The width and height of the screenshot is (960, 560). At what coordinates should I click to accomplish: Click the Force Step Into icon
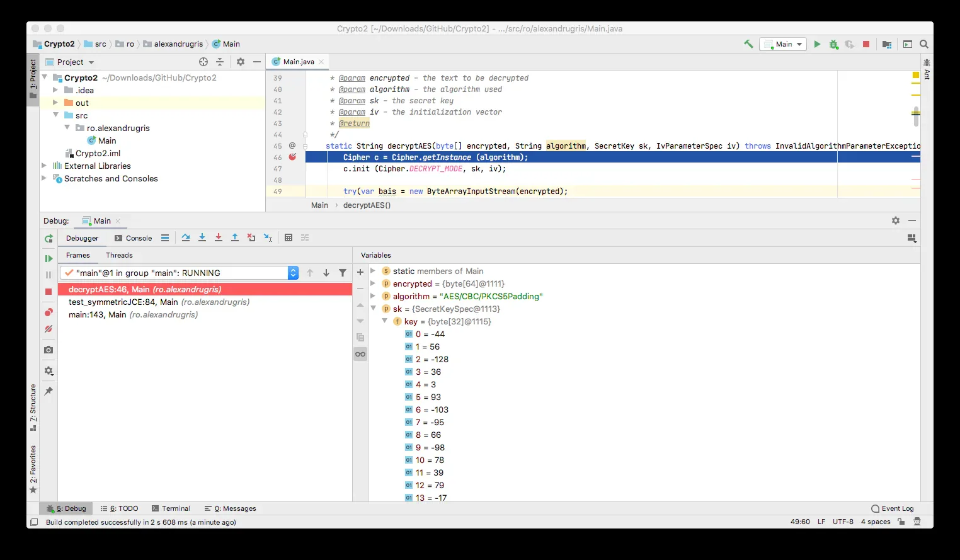coord(219,237)
